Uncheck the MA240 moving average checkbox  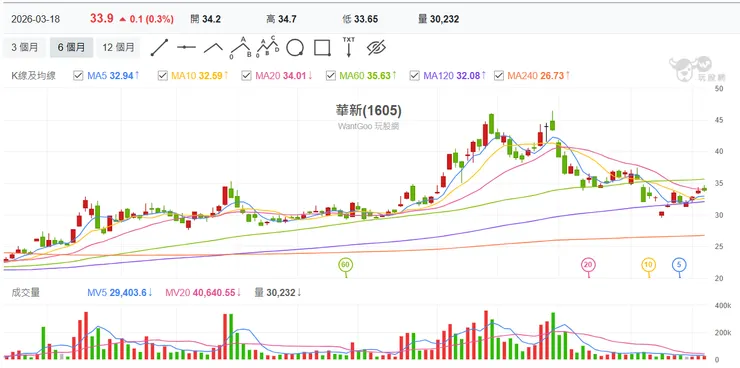point(499,75)
